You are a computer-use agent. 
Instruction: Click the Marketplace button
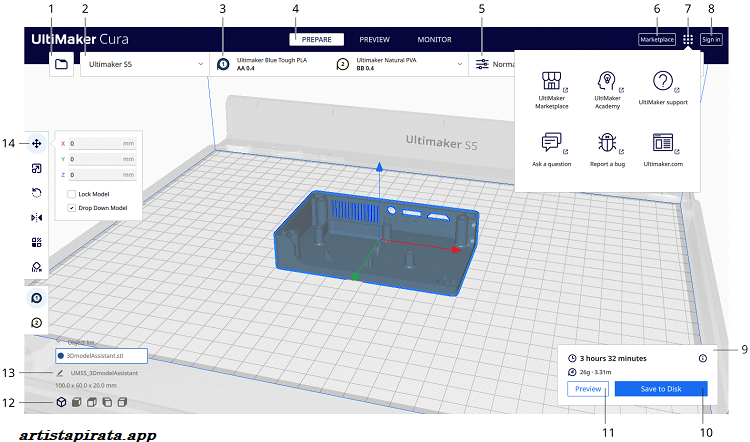point(657,40)
